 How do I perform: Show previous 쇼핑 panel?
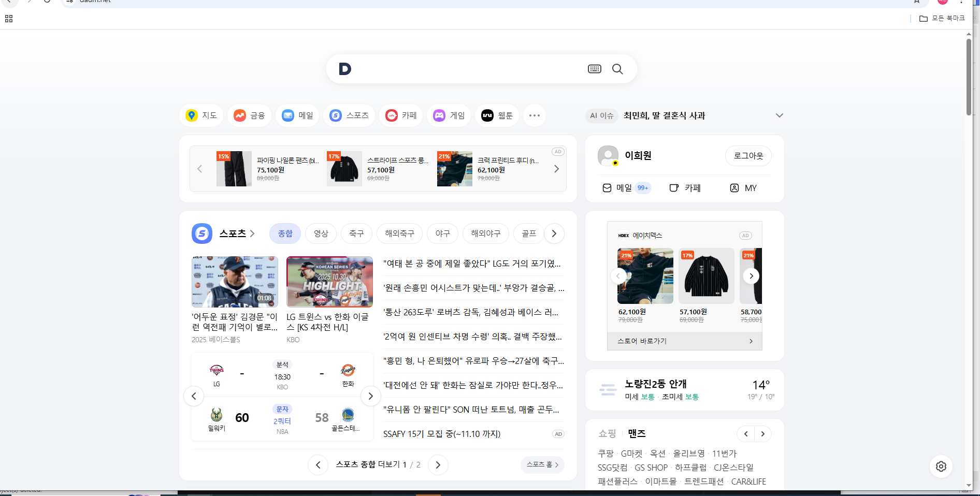746,434
